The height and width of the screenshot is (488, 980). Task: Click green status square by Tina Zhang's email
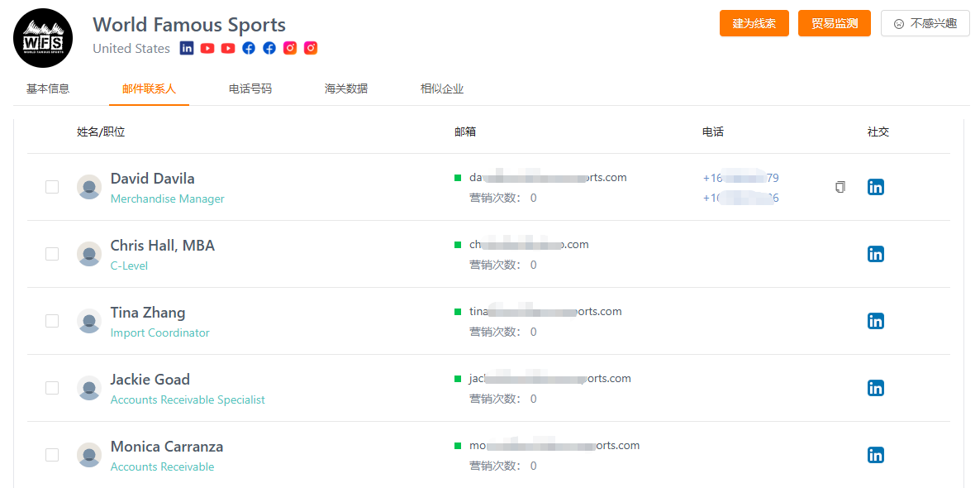[x=458, y=312]
